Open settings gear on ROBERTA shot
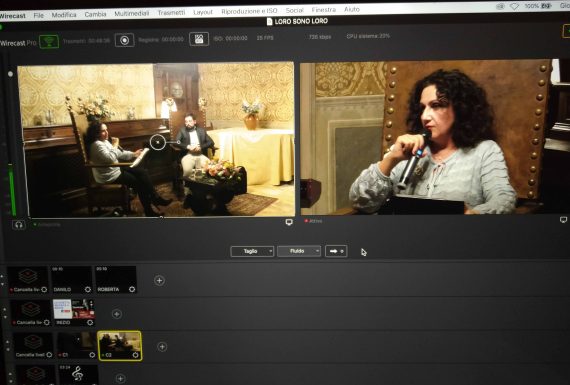Screen dimensions: 570x385 132,289
